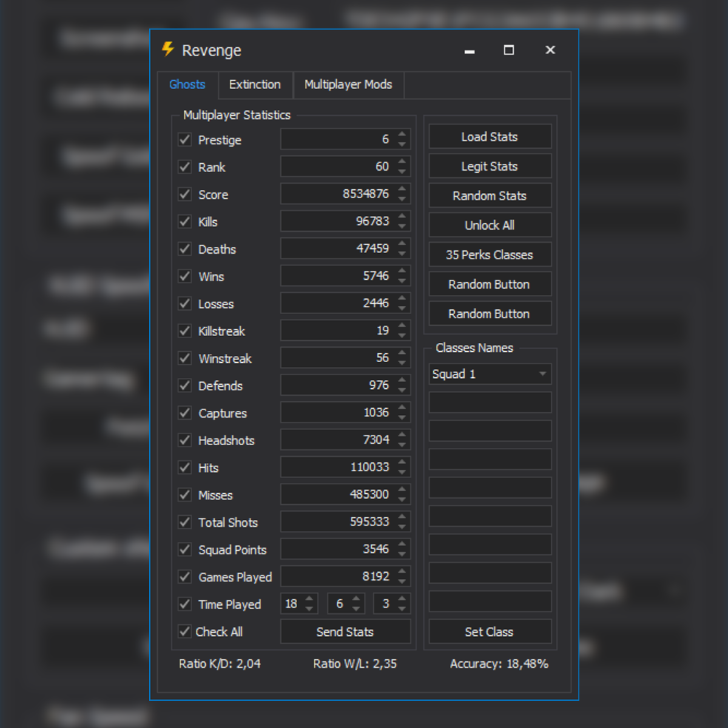
Task: Disable the Check All checkbox
Action: pyautogui.click(x=185, y=632)
